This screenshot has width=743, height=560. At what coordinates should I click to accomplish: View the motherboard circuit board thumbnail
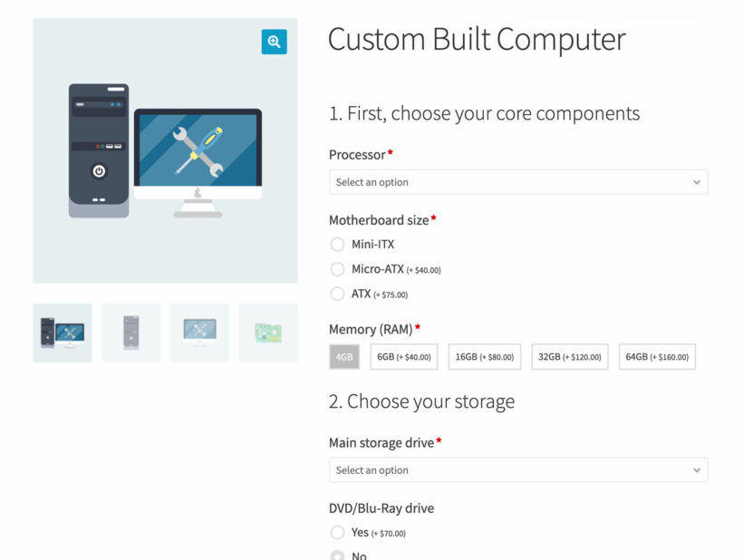point(268,332)
